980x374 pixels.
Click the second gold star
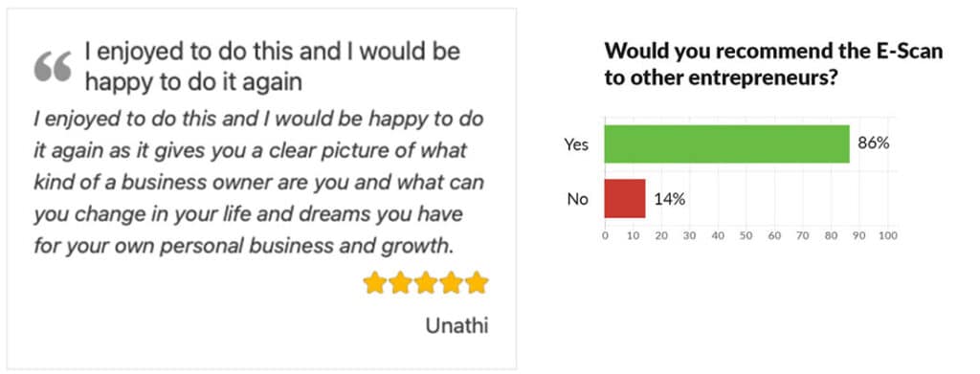point(401,283)
